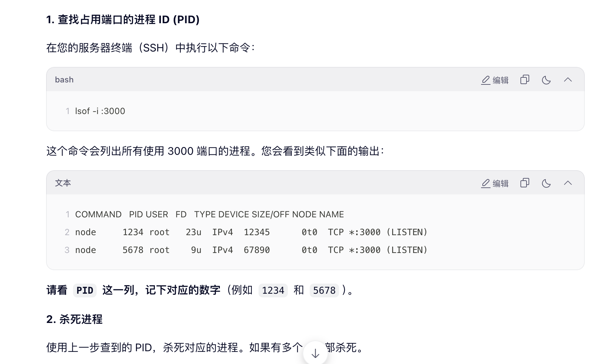
Task: Click the inline PID code tag
Action: 85,290
